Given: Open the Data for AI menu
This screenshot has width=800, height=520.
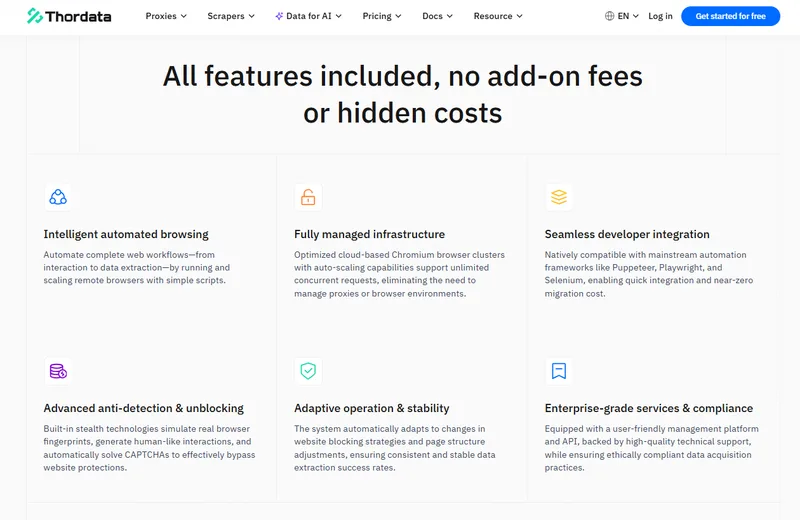Looking at the screenshot, I should (309, 16).
